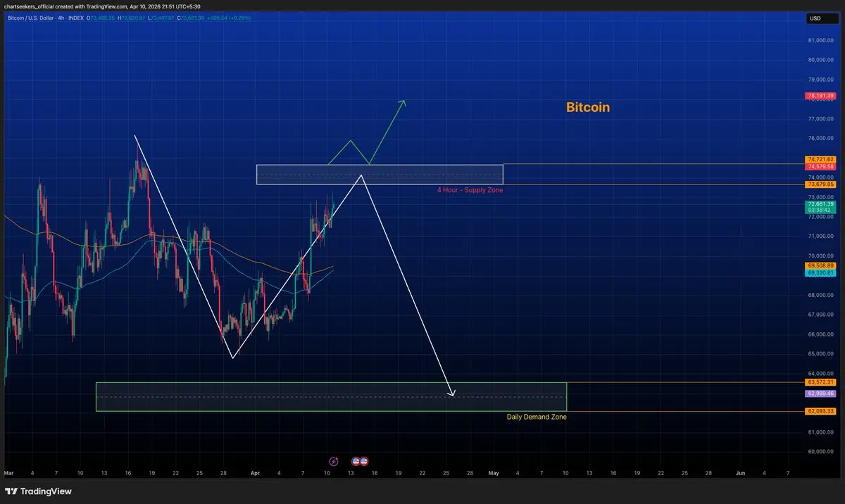Screen dimensions: 845x504
Task: Click the orange 69,508.89 moving average tag
Action: coord(820,265)
